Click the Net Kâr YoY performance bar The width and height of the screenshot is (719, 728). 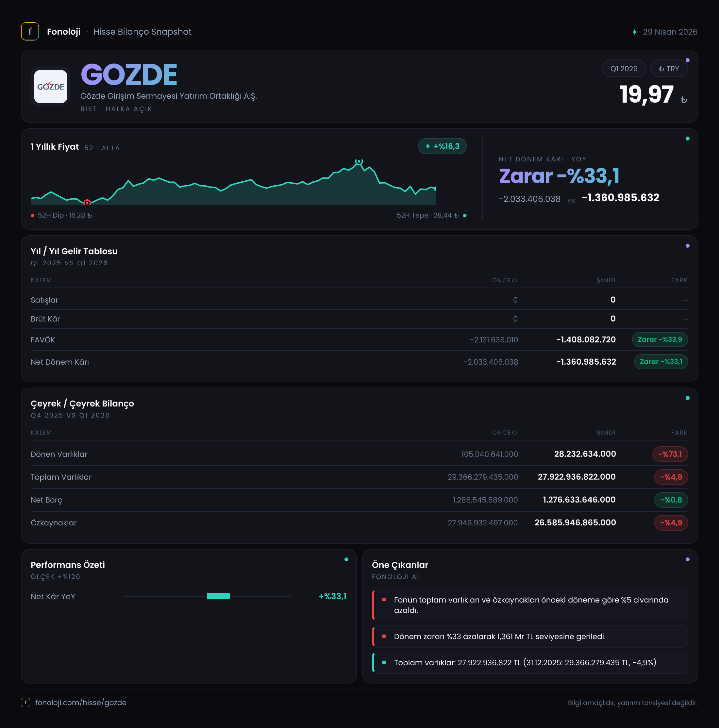(x=219, y=596)
